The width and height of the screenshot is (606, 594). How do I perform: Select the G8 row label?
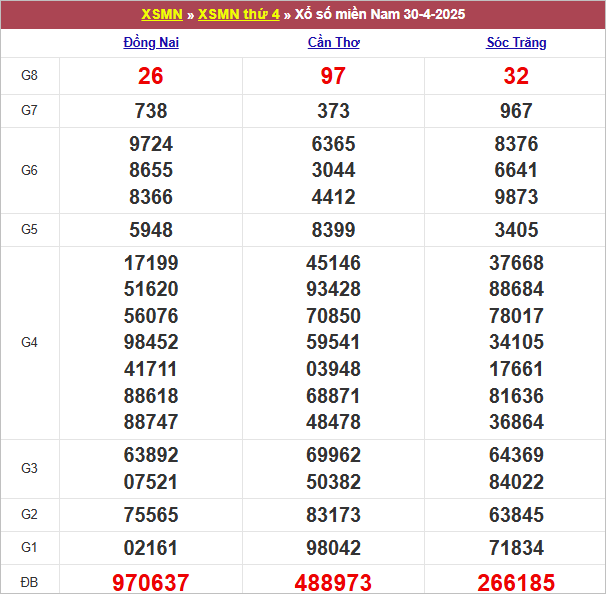[30, 76]
